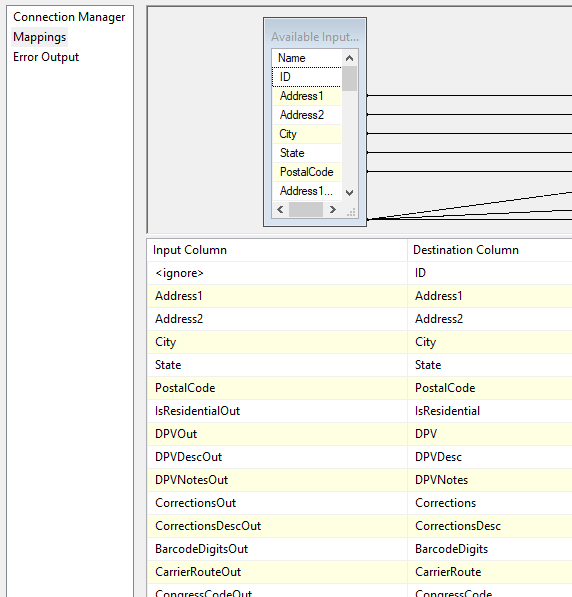Viewport: 572px width, 597px height.
Task: Select the BarcodeDigitsOut input column cell
Action: click(x=277, y=549)
